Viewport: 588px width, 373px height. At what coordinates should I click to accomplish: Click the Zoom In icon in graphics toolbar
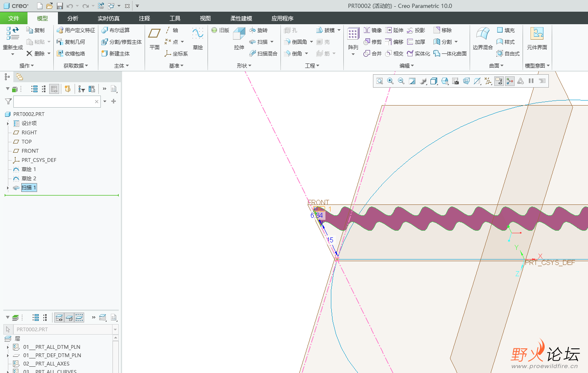click(x=390, y=81)
